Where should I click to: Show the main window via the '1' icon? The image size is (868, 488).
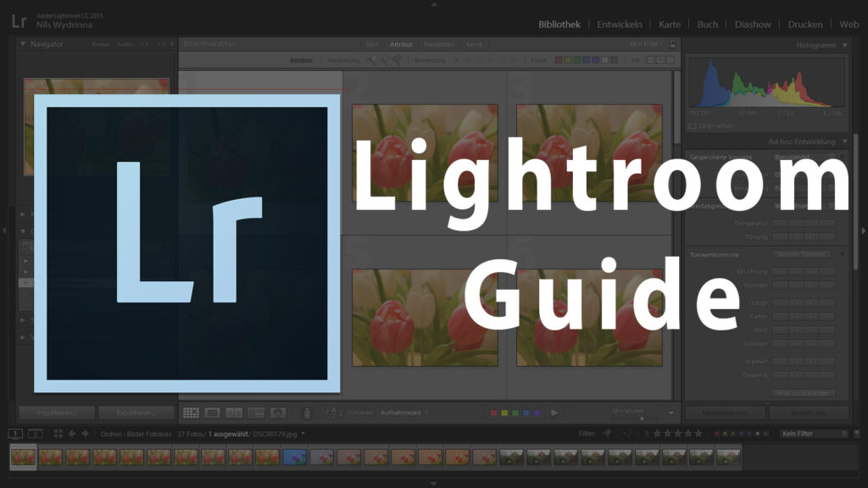[x=15, y=434]
